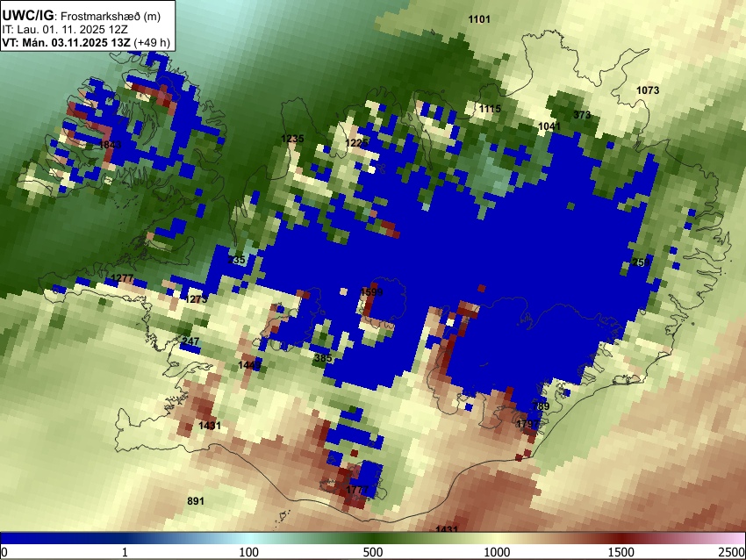Click the value 789 on the map
This screenshot has width=746, height=560.
point(541,406)
